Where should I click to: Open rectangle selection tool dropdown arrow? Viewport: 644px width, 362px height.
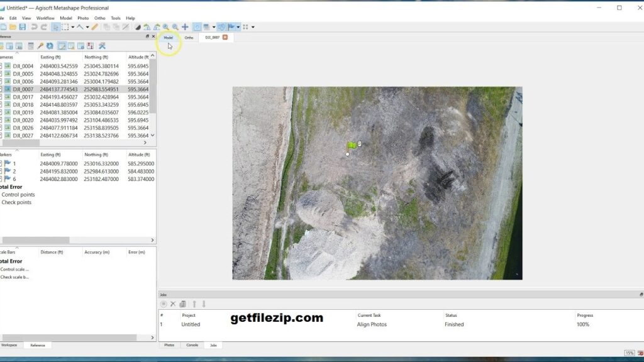(72, 27)
